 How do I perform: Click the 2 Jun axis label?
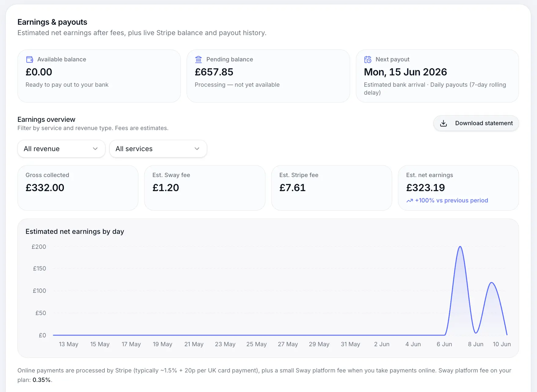click(x=382, y=344)
